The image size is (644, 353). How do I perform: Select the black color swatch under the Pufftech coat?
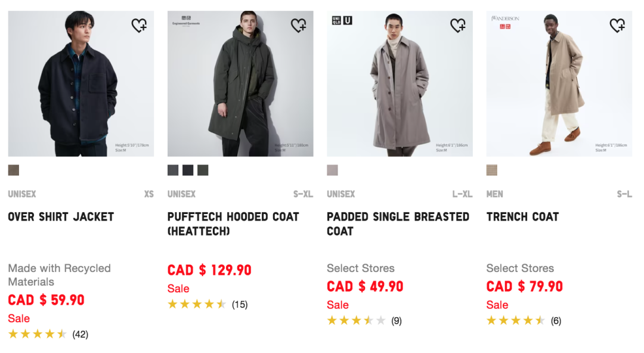click(187, 170)
